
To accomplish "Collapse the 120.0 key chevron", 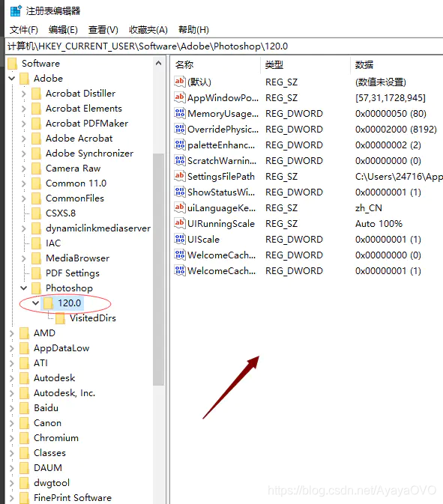I will point(36,303).
